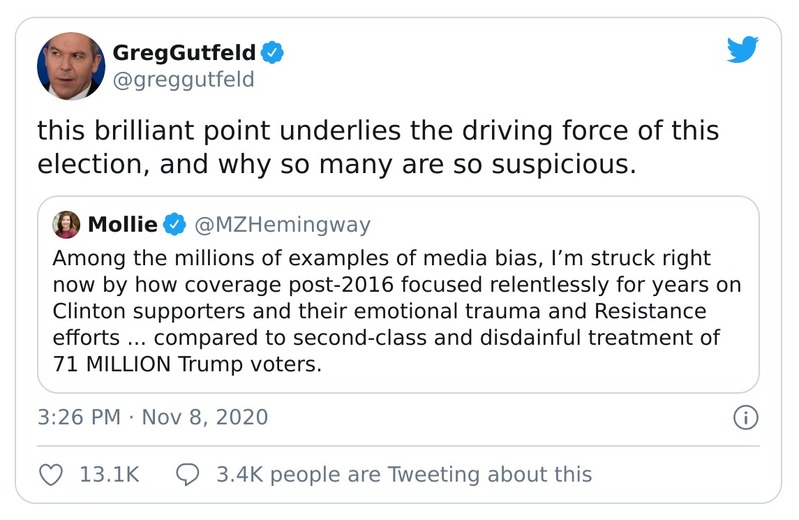Click "71 MILLION Trump voters" in quoted tweet
This screenshot has width=799, height=520.
(186, 364)
